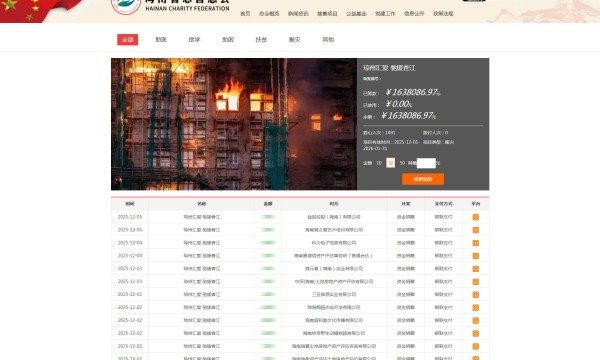The image size is (600, 360).
Task: Focus the custom donation amount field
Action: pyautogui.click(x=426, y=163)
